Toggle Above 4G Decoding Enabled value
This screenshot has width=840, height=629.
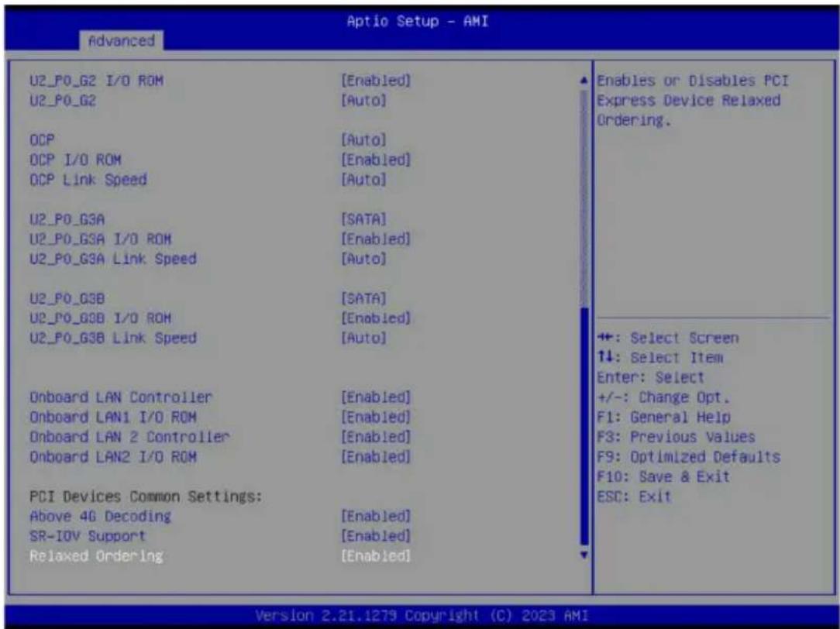click(376, 517)
